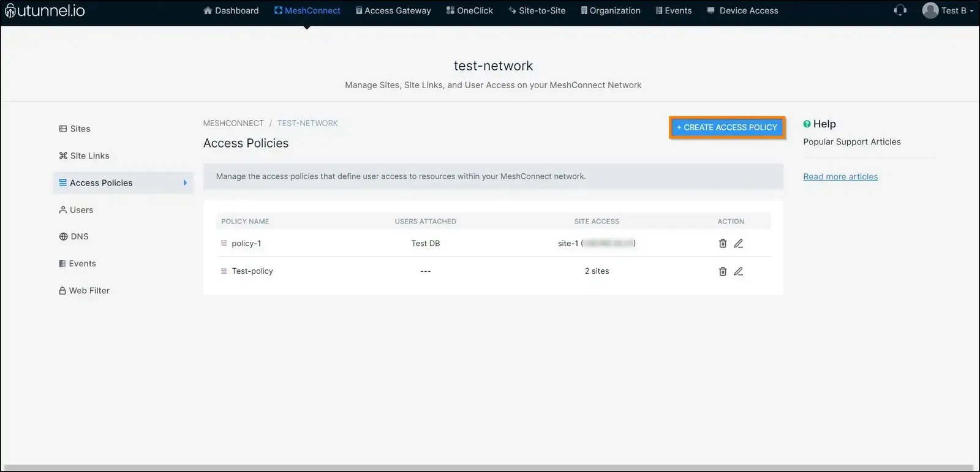This screenshot has width=980, height=472.
Task: Click the user avatar icon
Action: point(930,10)
